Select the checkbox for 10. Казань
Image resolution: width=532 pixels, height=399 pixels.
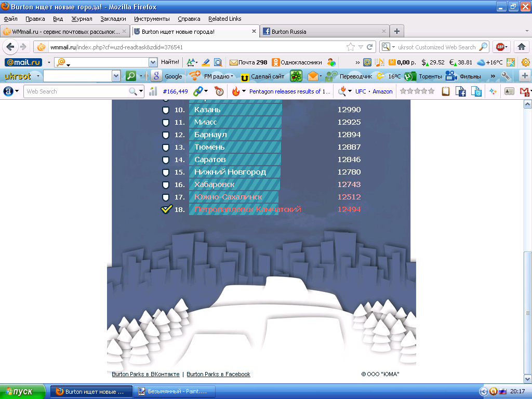point(166,110)
